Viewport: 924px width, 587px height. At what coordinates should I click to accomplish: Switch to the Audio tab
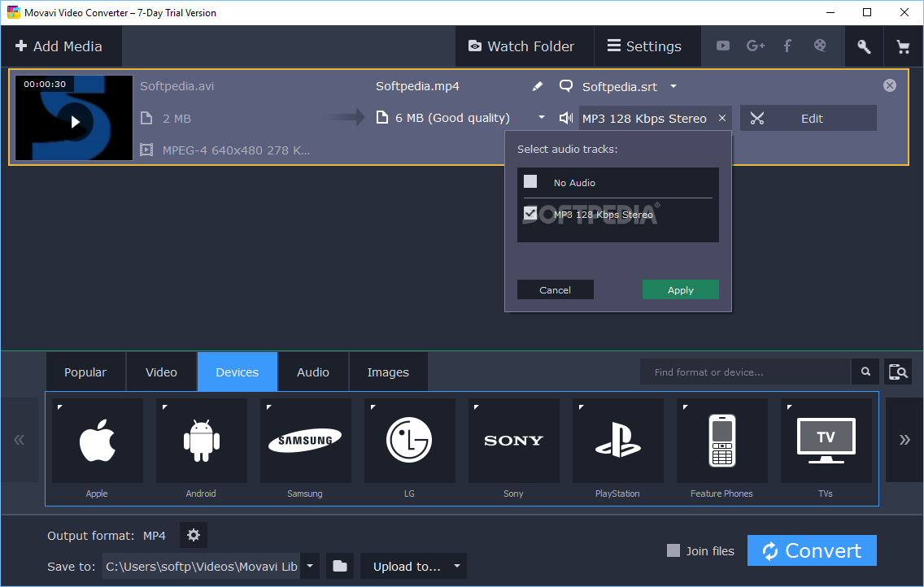(x=313, y=372)
